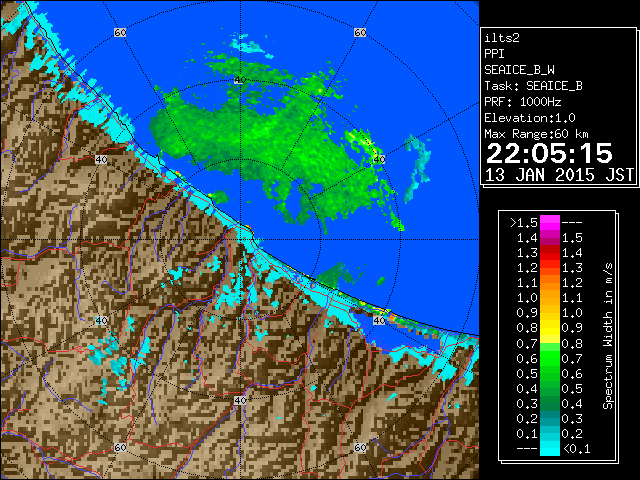Click the '40' range label due south of center

pos(240,400)
